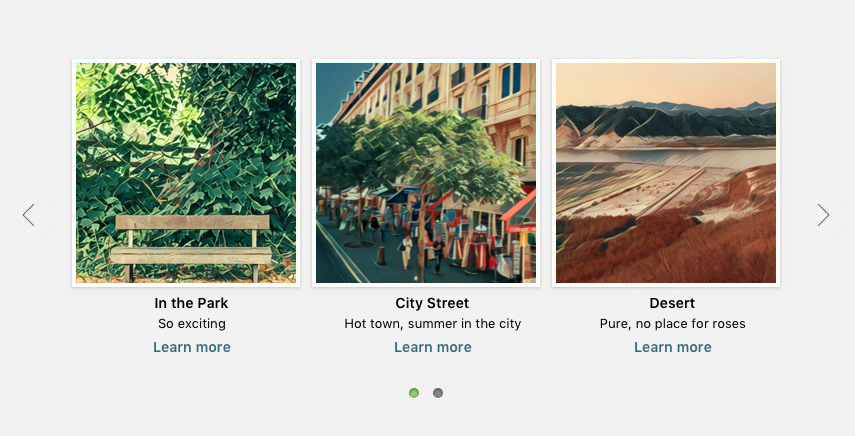Click the red awning in City Street photo
Viewport: 855px width, 436px height.
tap(520, 210)
